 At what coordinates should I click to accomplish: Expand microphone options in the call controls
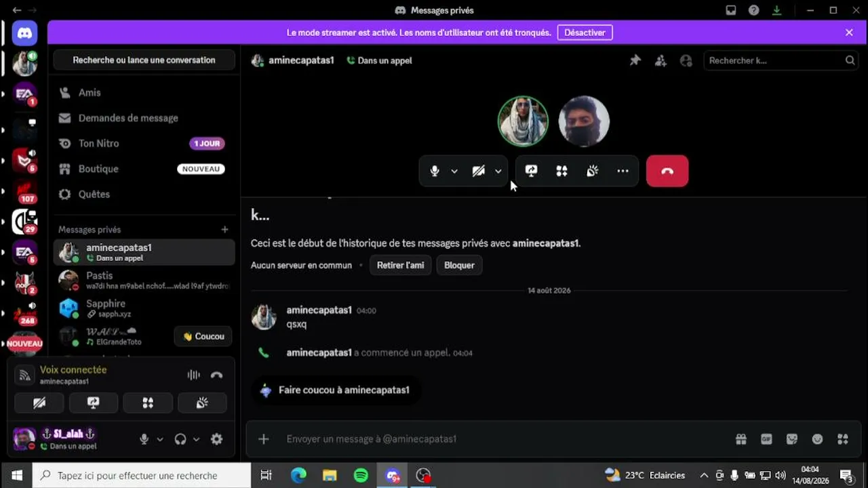(454, 171)
